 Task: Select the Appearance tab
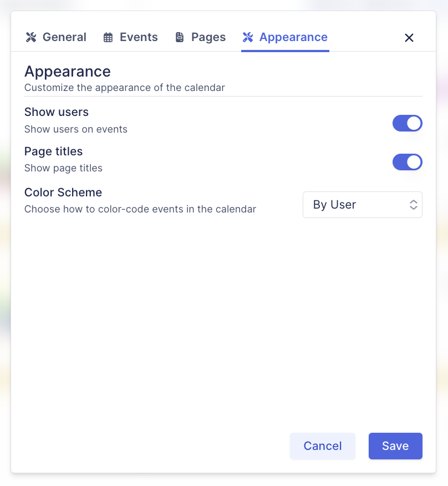click(x=285, y=37)
